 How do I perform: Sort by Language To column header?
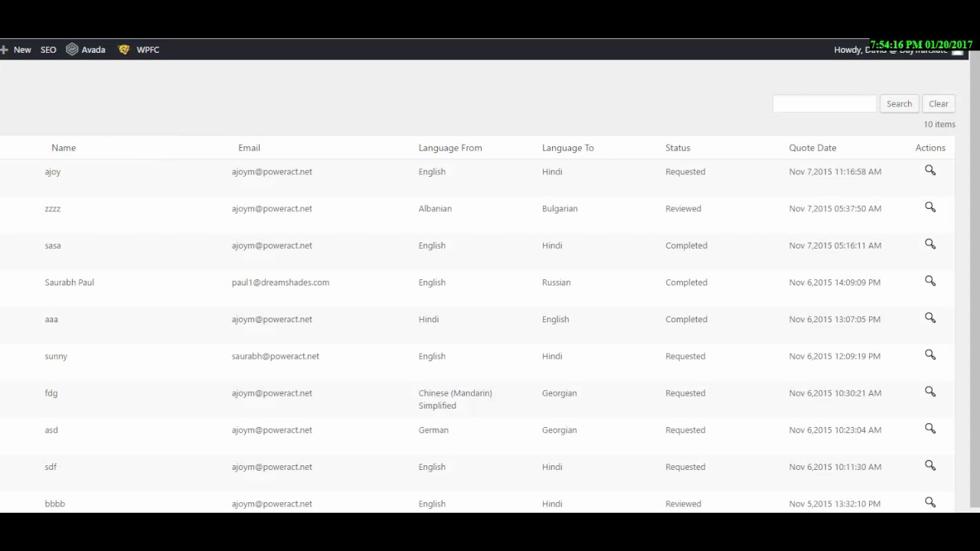pyautogui.click(x=568, y=148)
